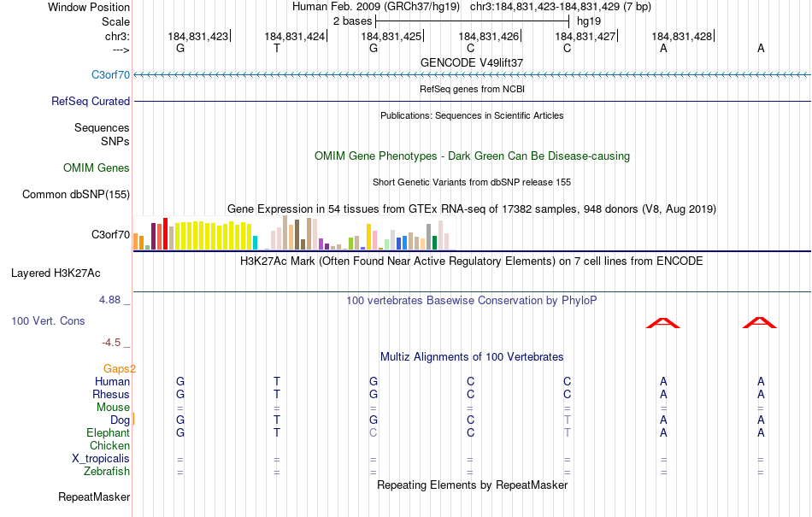Click the 2 bases scale bar label
812x517 pixels.
352,21
